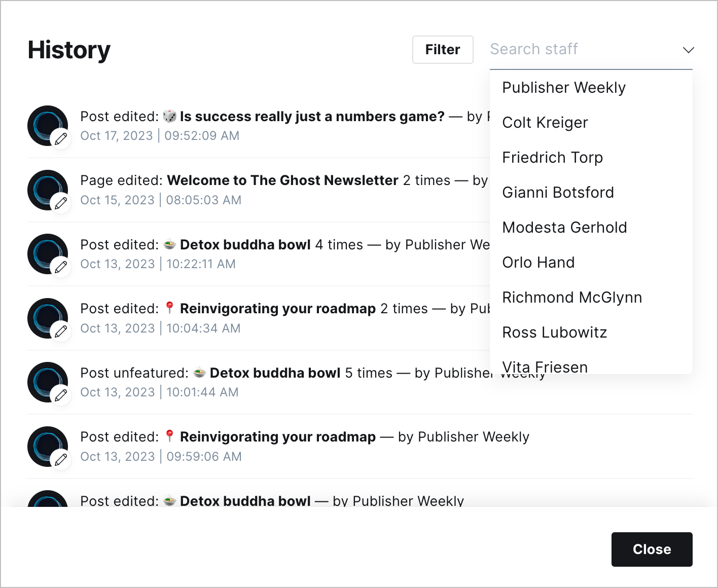Image resolution: width=718 pixels, height=588 pixels.
Task: Click the avatar beside the Oct 17 post edit
Action: coord(48,126)
